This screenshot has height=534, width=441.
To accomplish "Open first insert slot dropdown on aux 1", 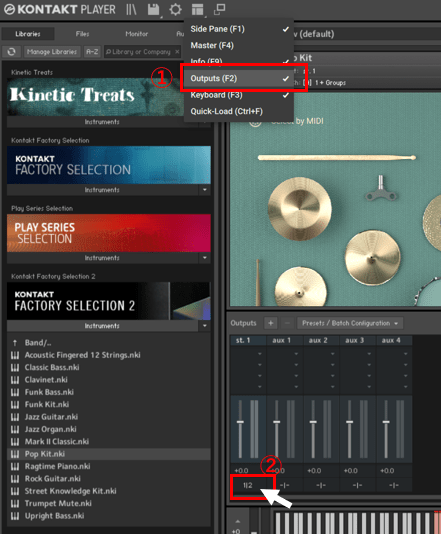I will click(296, 354).
